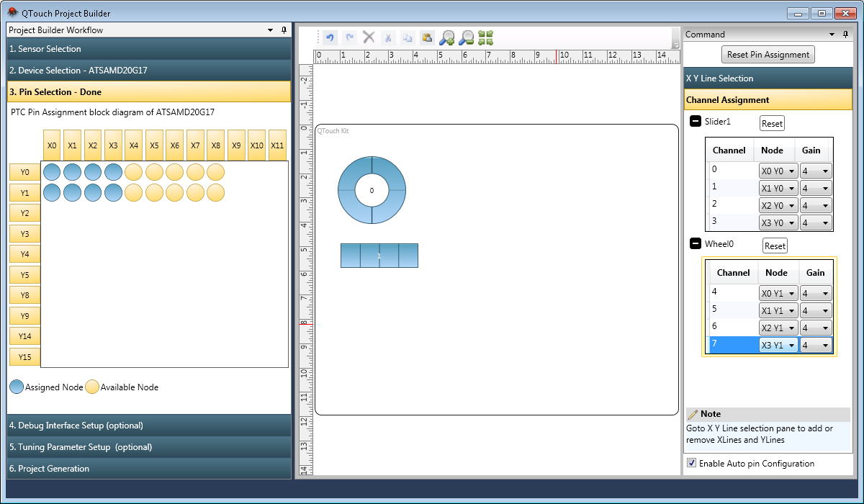The image size is (864, 504).
Task: Click the Delete (X) toolbar icon
Action: tap(369, 37)
